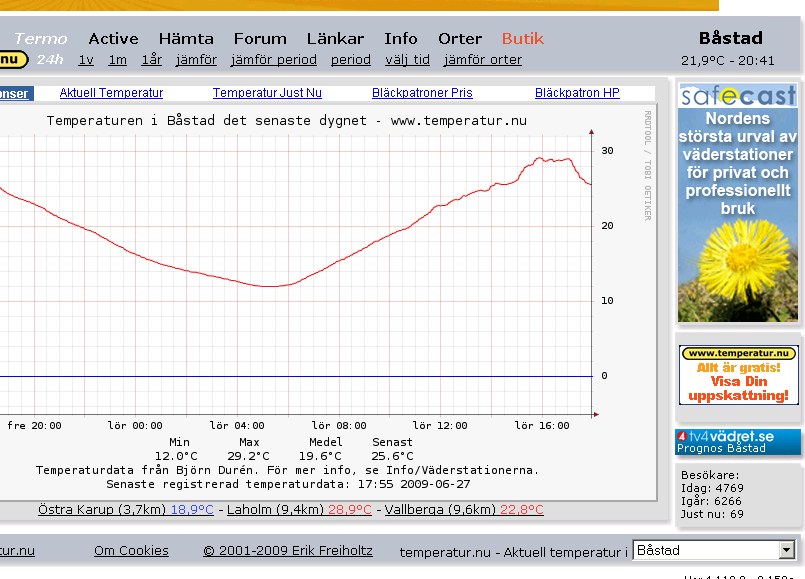Click the Bläckpatroner Pris link
The height and width of the screenshot is (579, 805).
click(x=422, y=93)
